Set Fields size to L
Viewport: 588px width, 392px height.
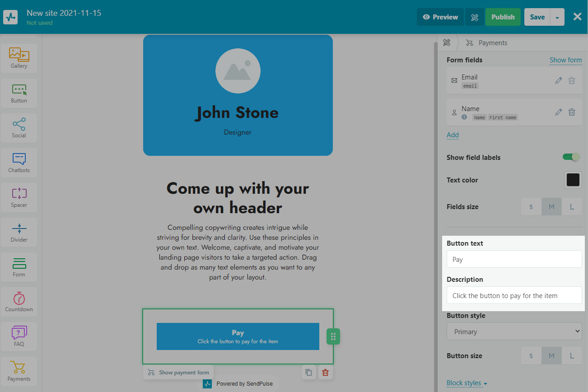pyautogui.click(x=572, y=207)
